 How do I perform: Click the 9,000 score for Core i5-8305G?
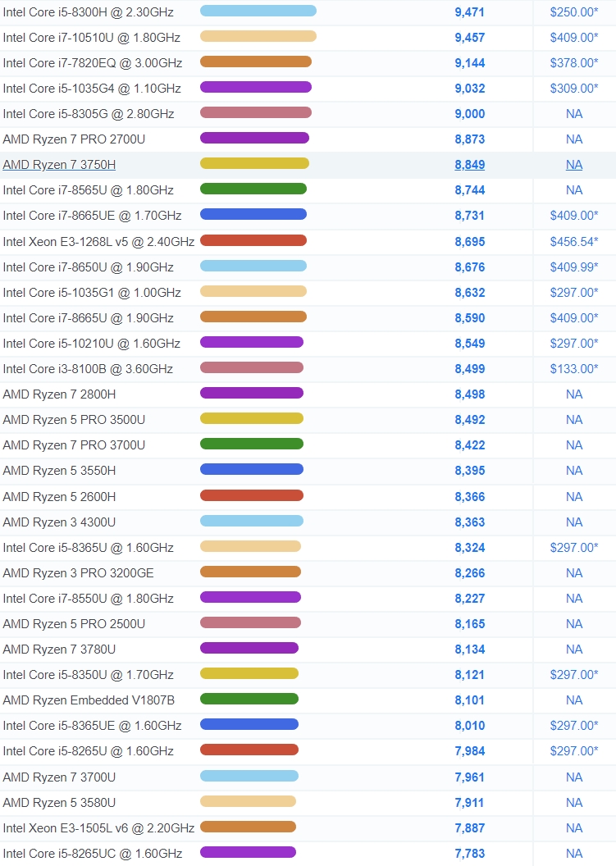tap(470, 114)
